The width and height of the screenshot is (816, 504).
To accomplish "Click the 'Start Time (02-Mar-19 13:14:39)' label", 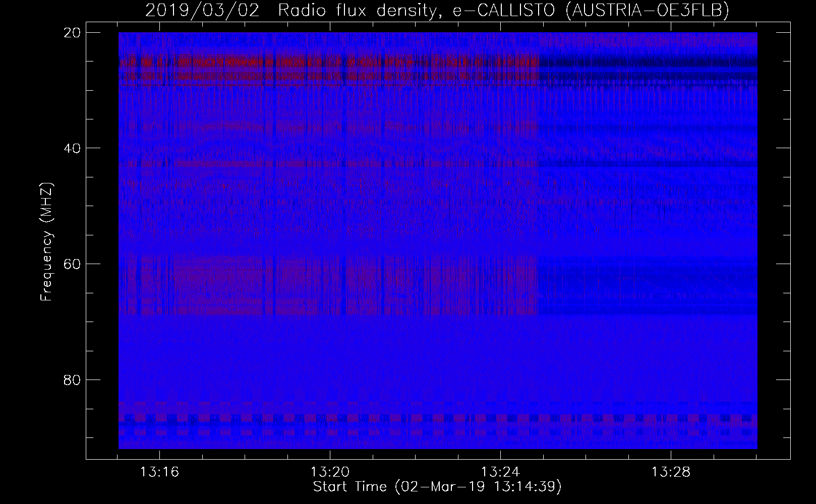I will 437,487.
